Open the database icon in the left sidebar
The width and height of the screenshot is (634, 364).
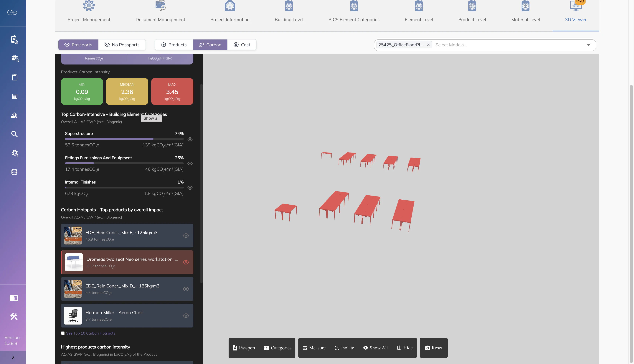(x=14, y=172)
